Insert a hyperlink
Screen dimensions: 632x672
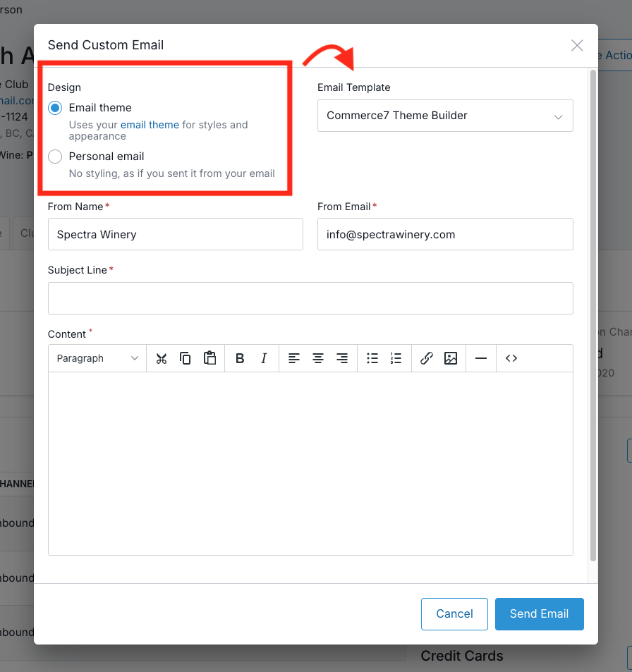pyautogui.click(x=427, y=358)
